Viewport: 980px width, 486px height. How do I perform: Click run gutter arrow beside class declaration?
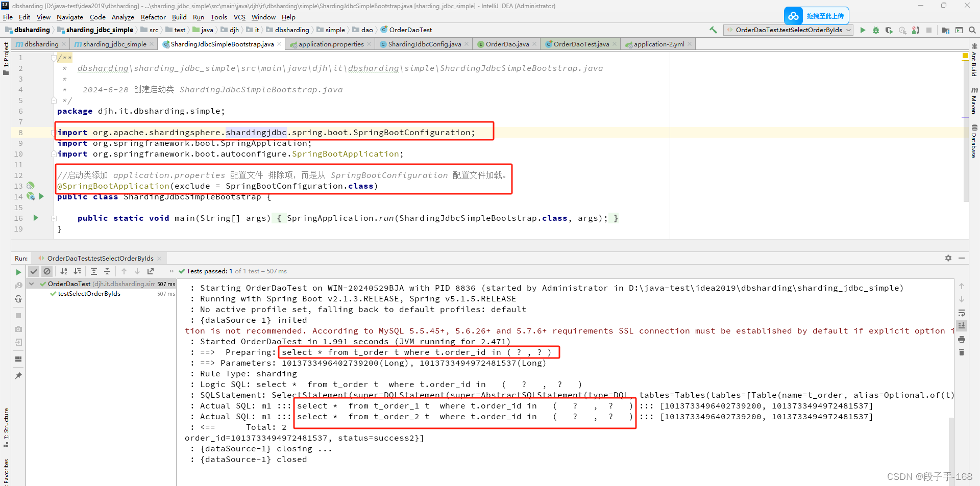(41, 196)
